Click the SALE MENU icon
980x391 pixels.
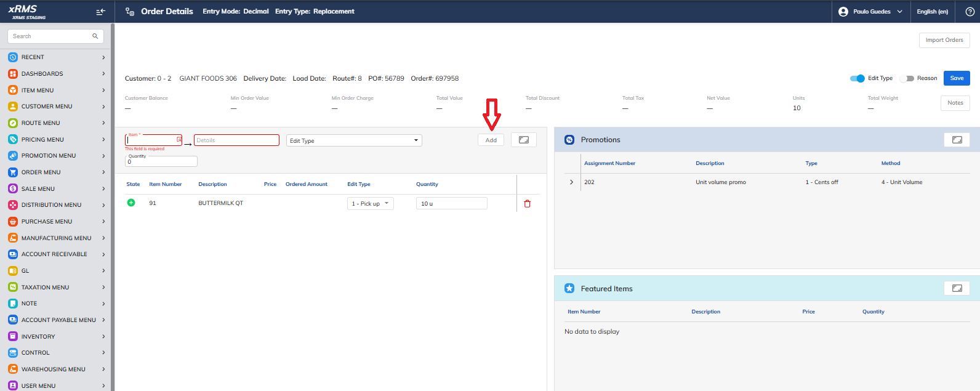point(13,188)
